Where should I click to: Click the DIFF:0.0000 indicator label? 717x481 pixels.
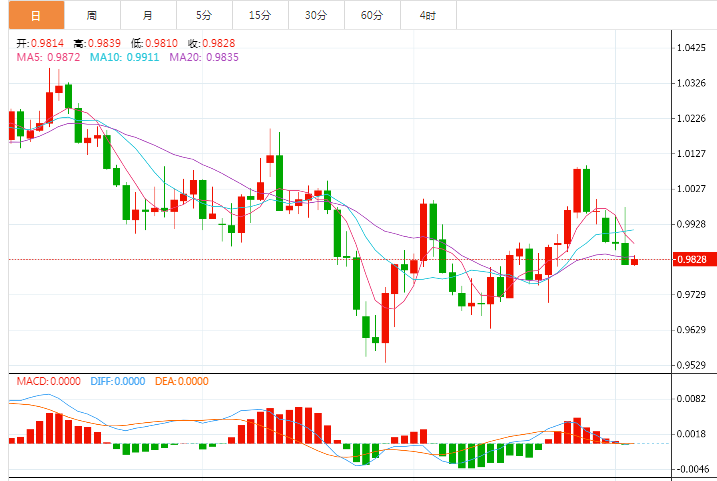(118, 381)
